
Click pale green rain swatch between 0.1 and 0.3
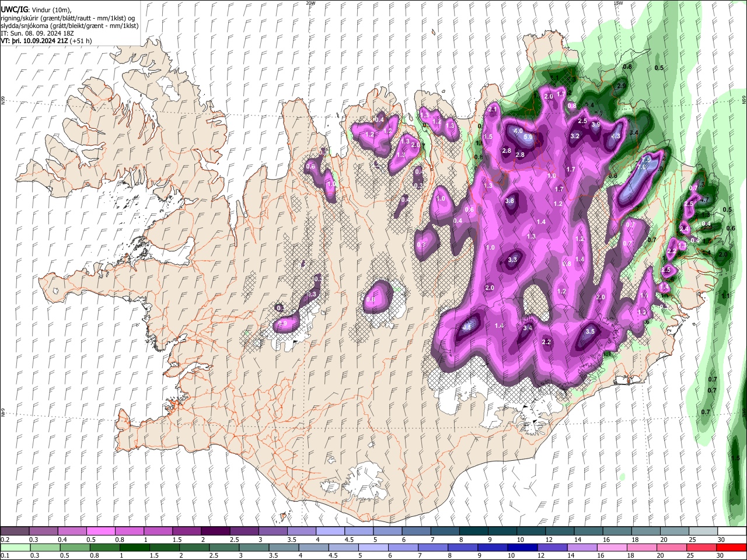[x=15, y=547]
